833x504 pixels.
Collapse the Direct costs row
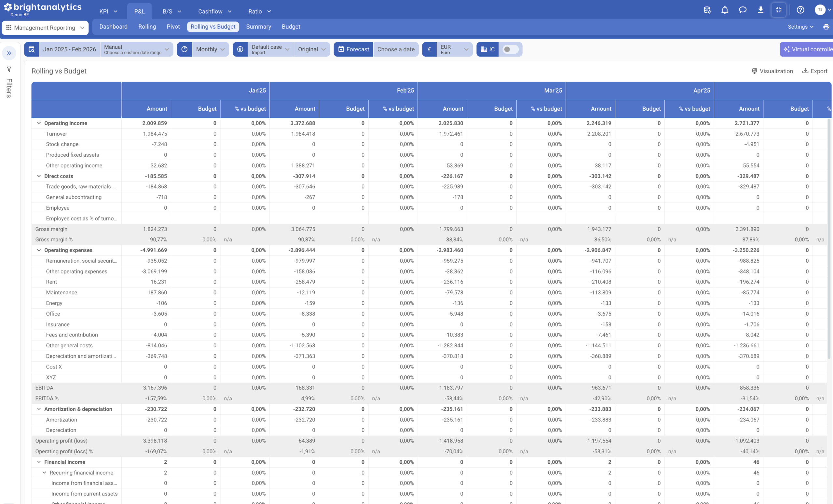pyautogui.click(x=39, y=176)
